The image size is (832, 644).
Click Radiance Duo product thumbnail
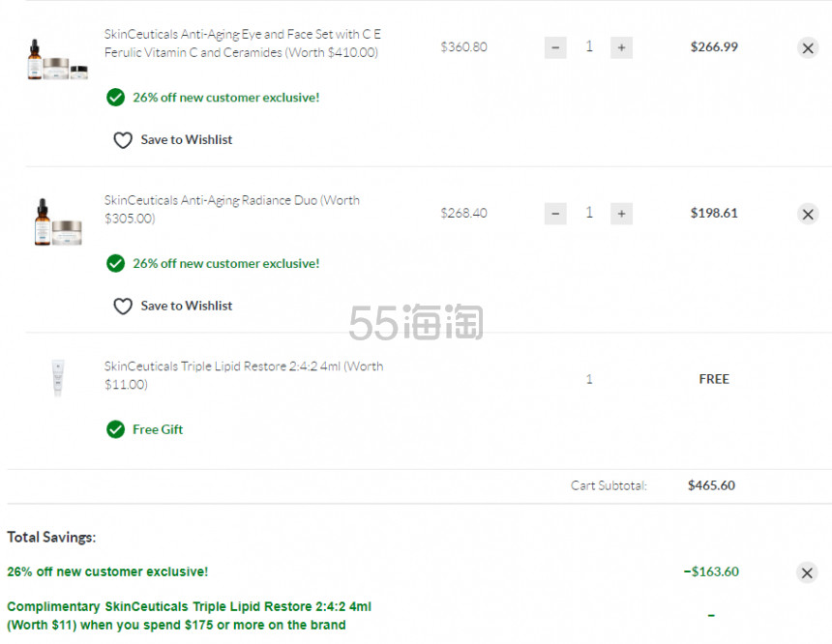[x=58, y=222]
